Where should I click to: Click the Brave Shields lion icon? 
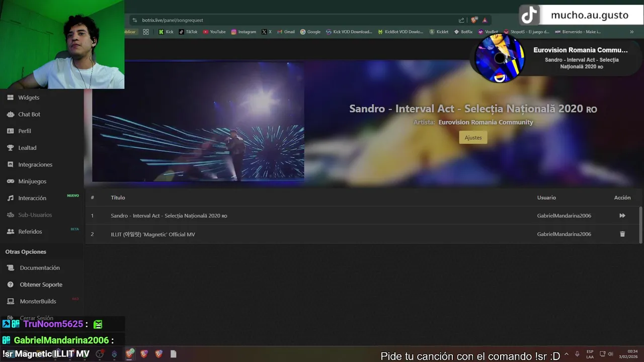pos(474,20)
